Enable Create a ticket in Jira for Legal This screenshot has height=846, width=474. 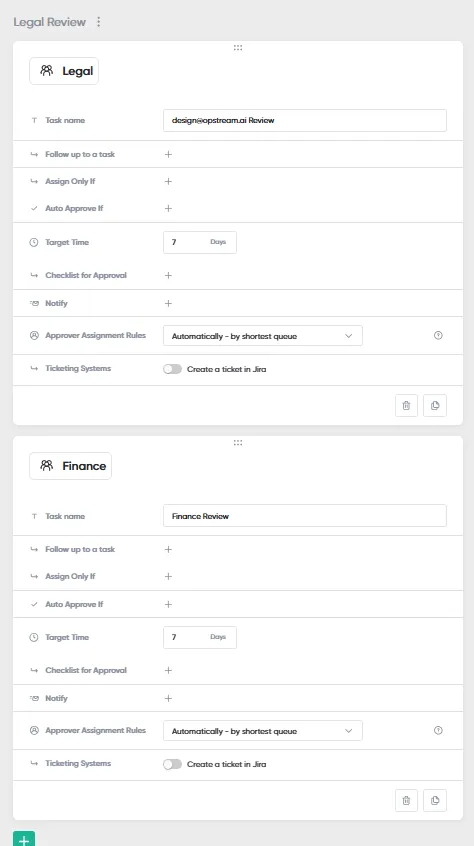[x=173, y=369]
